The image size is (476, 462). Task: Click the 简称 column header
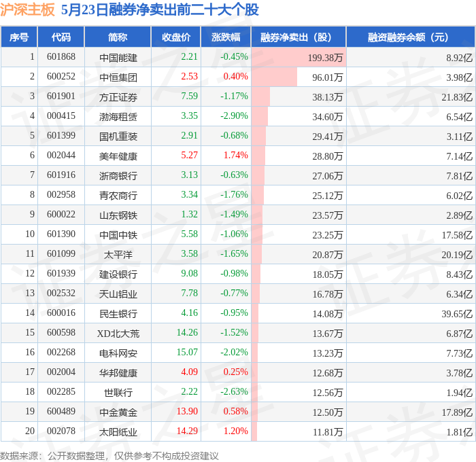tap(118, 37)
